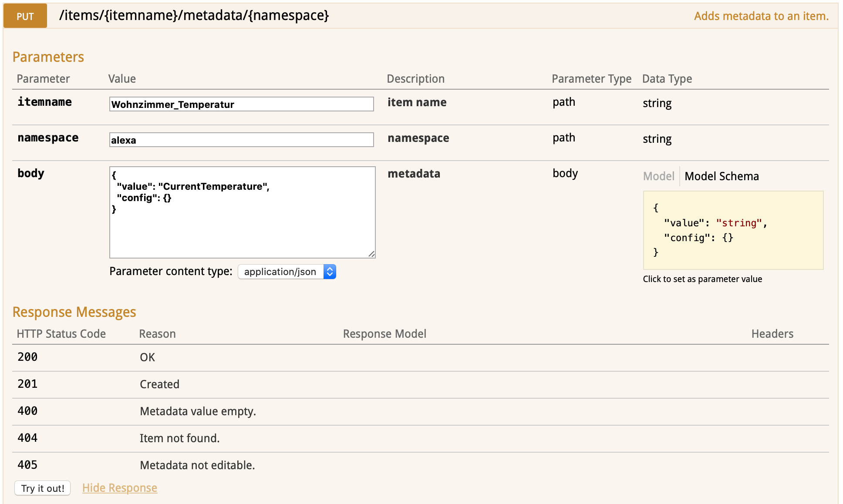Image resolution: width=843 pixels, height=504 pixels.
Task: Click the 405 Metadata not editable reason
Action: (x=197, y=465)
